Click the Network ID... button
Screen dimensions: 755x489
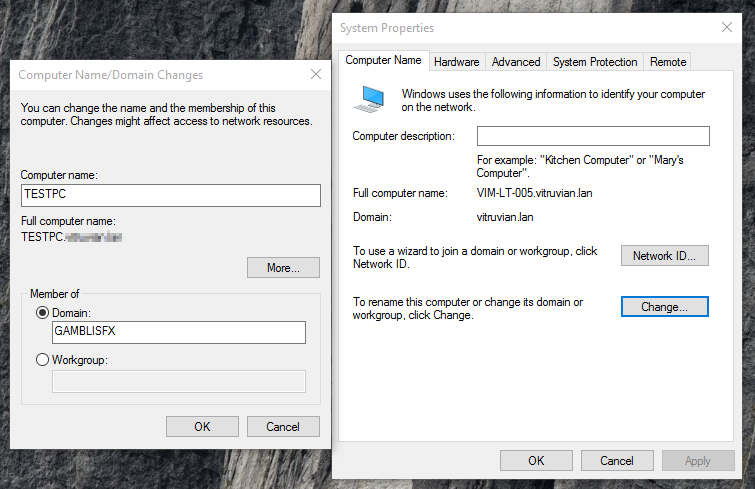pos(664,256)
